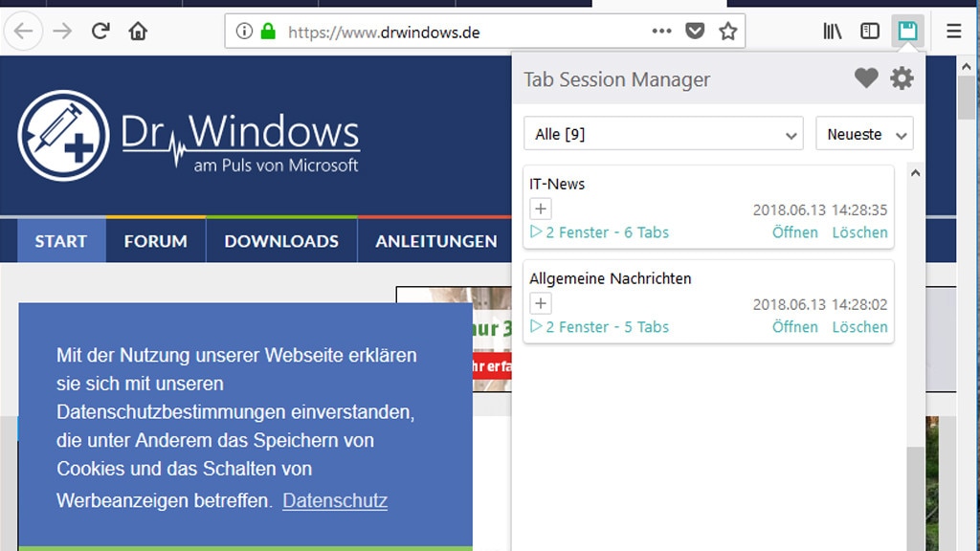Image resolution: width=980 pixels, height=551 pixels.
Task: Toggle the sidebar view icon
Action: [869, 32]
